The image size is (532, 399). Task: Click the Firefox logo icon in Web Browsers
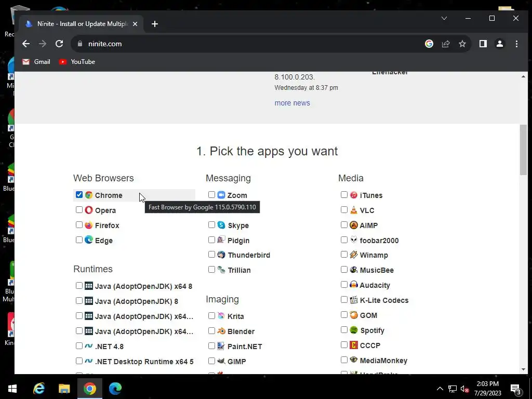tap(88, 225)
